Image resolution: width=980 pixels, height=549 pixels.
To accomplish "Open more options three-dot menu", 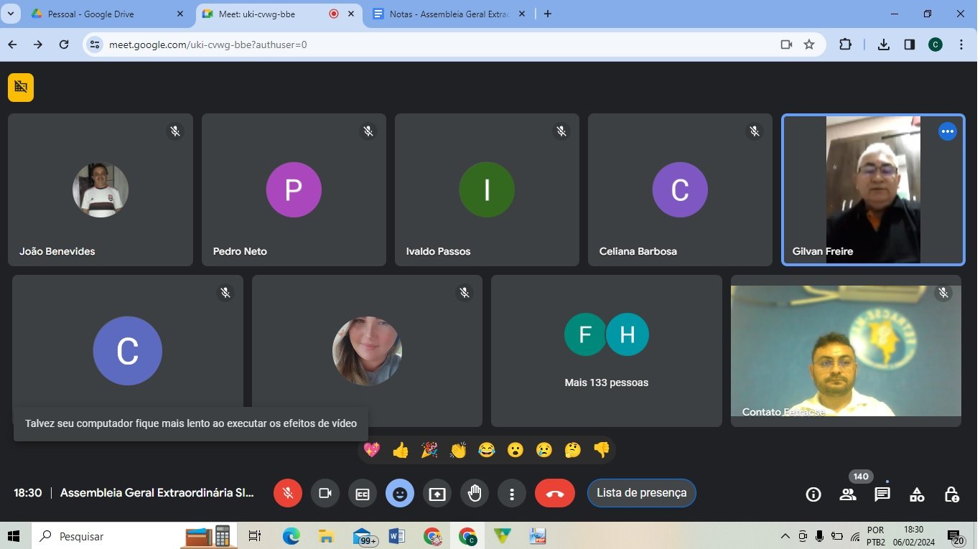I will tap(512, 494).
